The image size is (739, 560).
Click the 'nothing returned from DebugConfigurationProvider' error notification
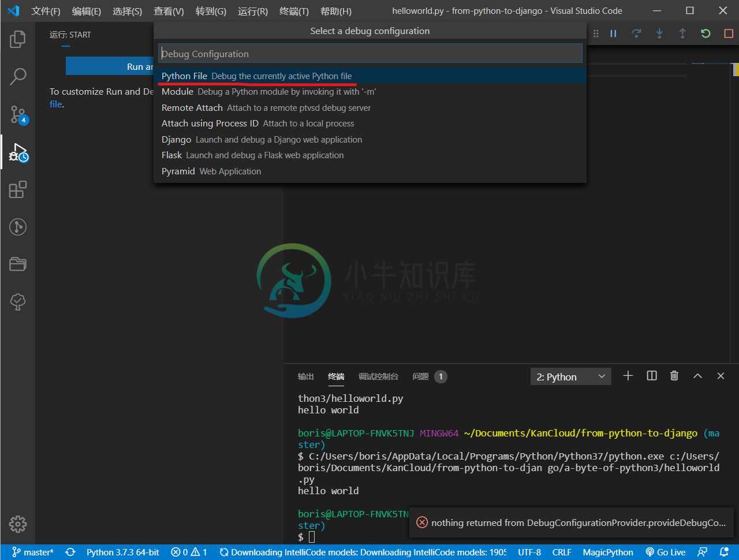[x=572, y=522]
